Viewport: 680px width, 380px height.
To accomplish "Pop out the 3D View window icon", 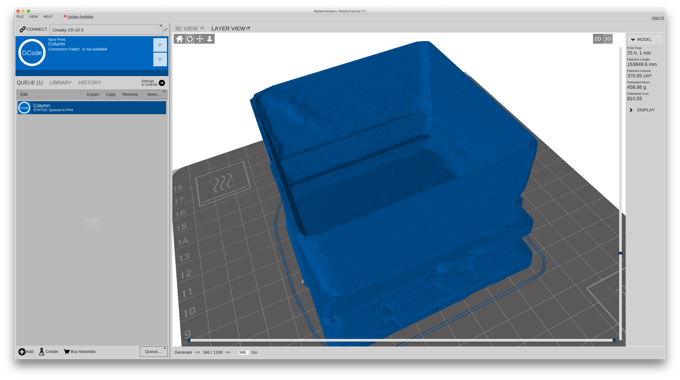I will pyautogui.click(x=202, y=28).
